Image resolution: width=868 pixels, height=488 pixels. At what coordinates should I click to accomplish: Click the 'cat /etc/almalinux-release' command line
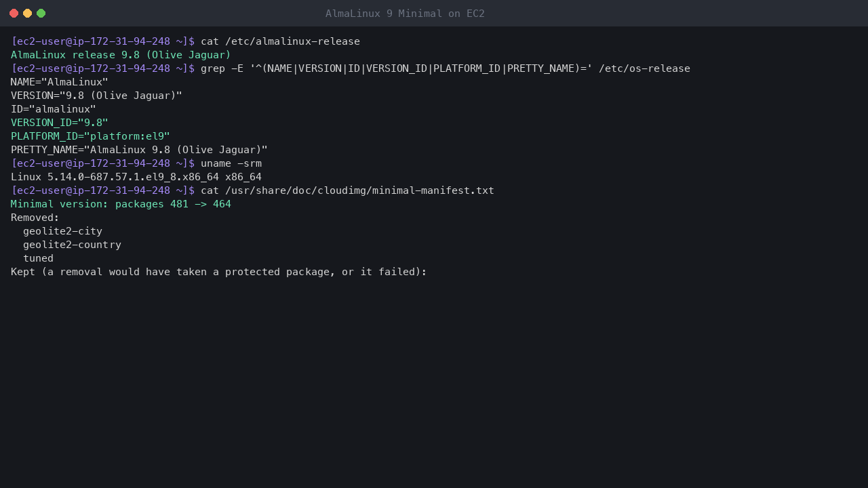185,41
